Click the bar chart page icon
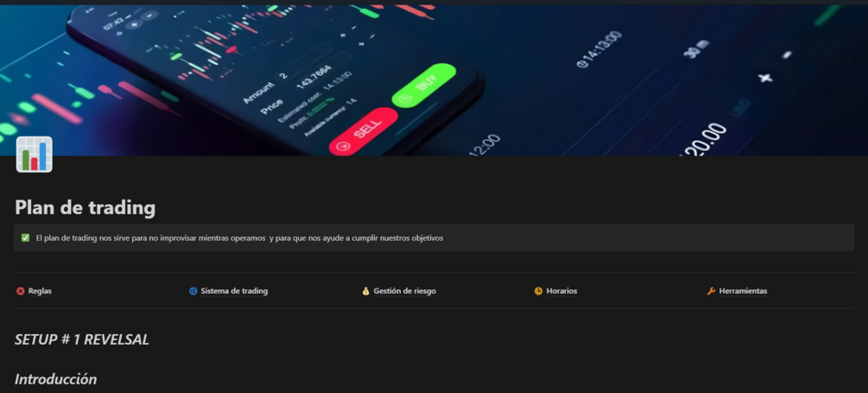Viewport: 868px width, 393px height. click(35, 155)
